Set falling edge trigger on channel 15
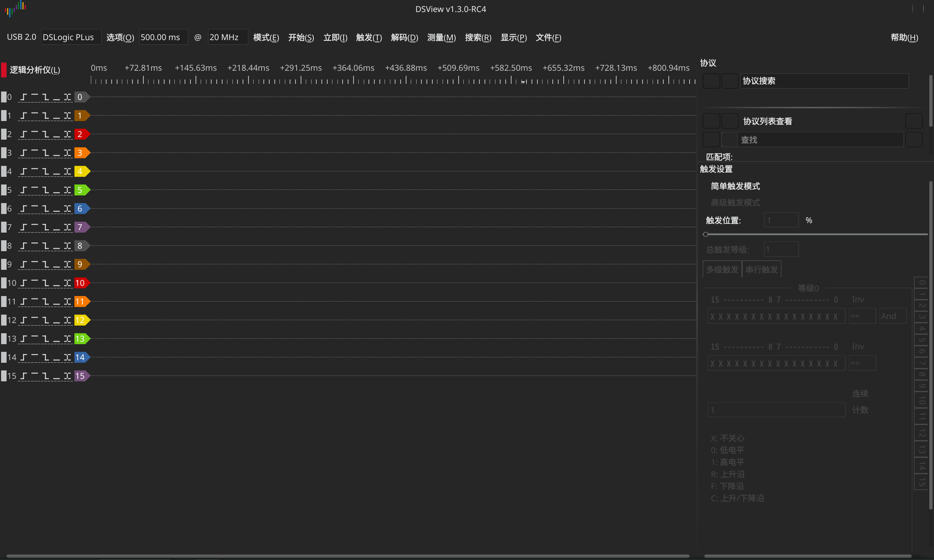Image resolution: width=934 pixels, height=560 pixels. [x=46, y=376]
